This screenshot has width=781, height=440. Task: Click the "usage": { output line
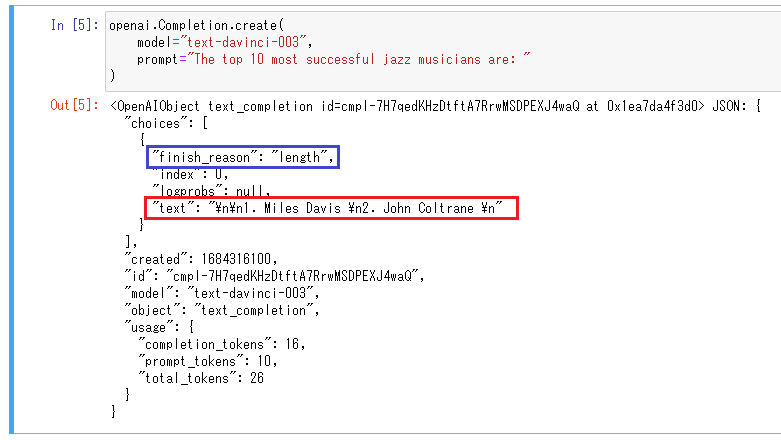[159, 327]
